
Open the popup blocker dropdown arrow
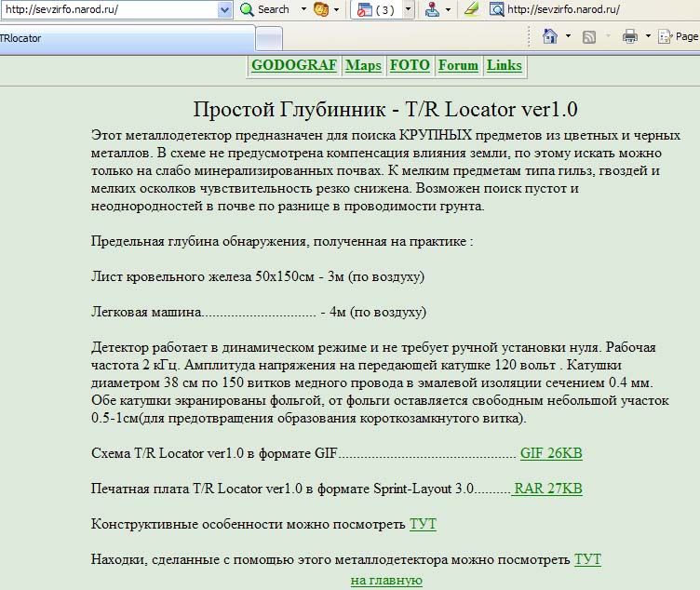click(408, 10)
